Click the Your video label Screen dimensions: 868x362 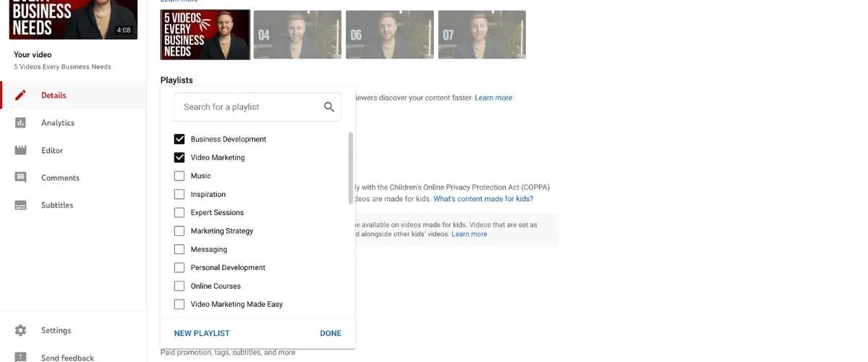33,54
